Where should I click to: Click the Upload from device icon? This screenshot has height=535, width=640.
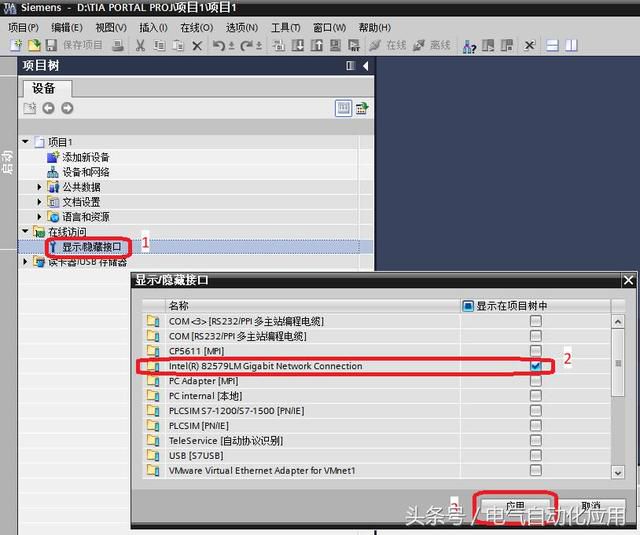click(x=317, y=45)
